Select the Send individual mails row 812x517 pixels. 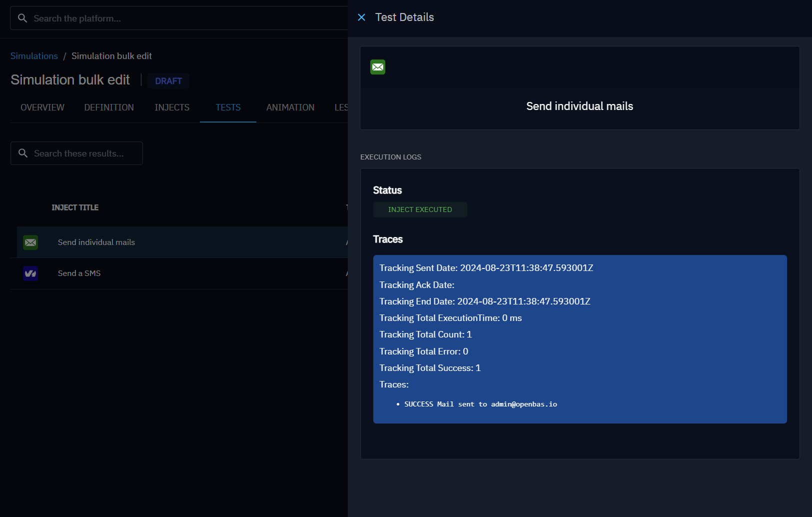coord(96,242)
